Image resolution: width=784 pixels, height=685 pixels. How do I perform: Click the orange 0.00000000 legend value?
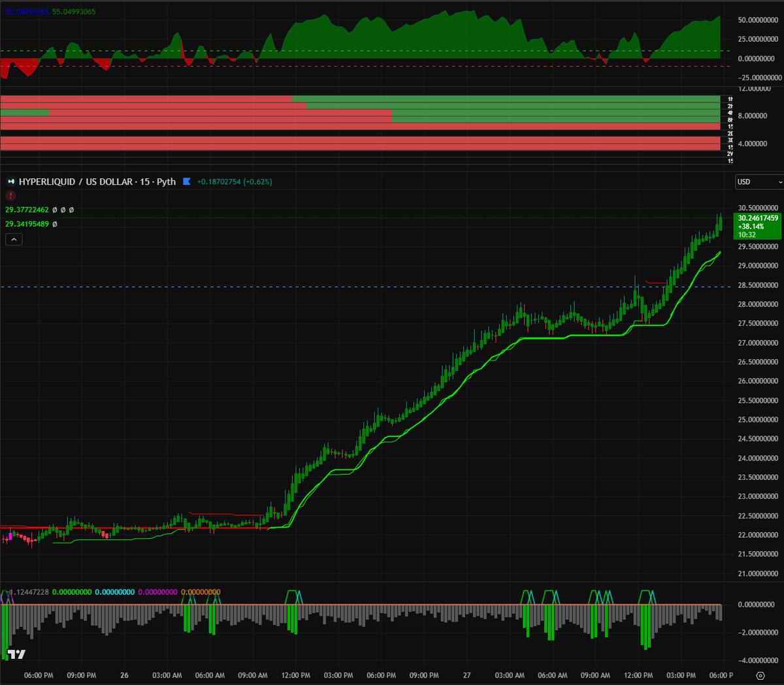201,592
